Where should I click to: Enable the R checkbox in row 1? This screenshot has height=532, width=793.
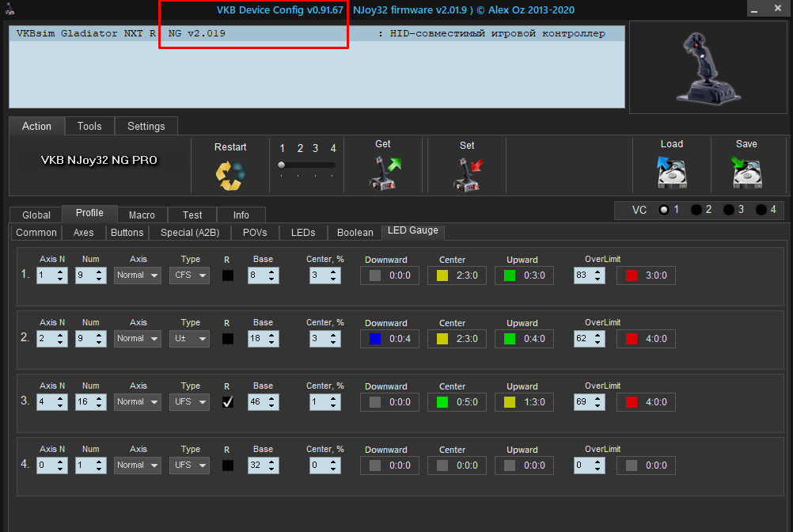228,275
